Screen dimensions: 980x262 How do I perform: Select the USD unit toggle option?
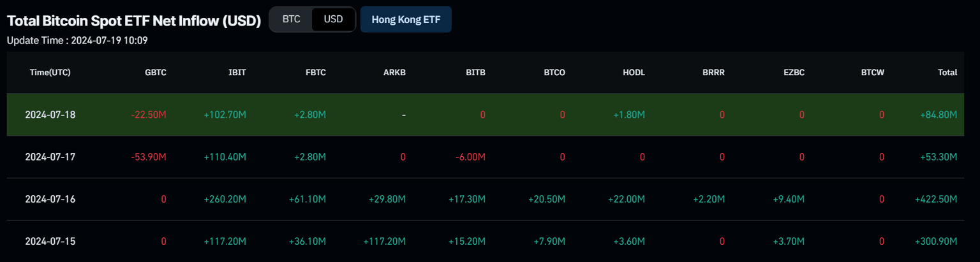pyautogui.click(x=333, y=19)
